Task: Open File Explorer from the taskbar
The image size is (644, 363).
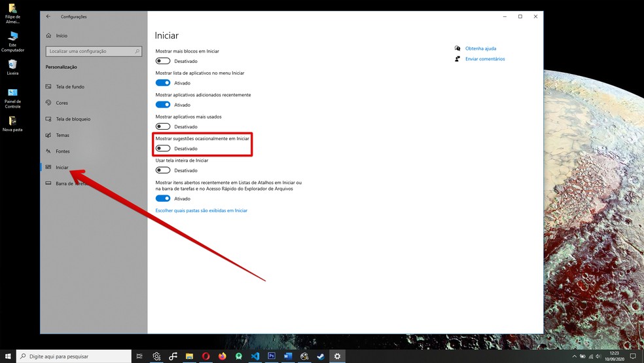Action: coord(189,356)
